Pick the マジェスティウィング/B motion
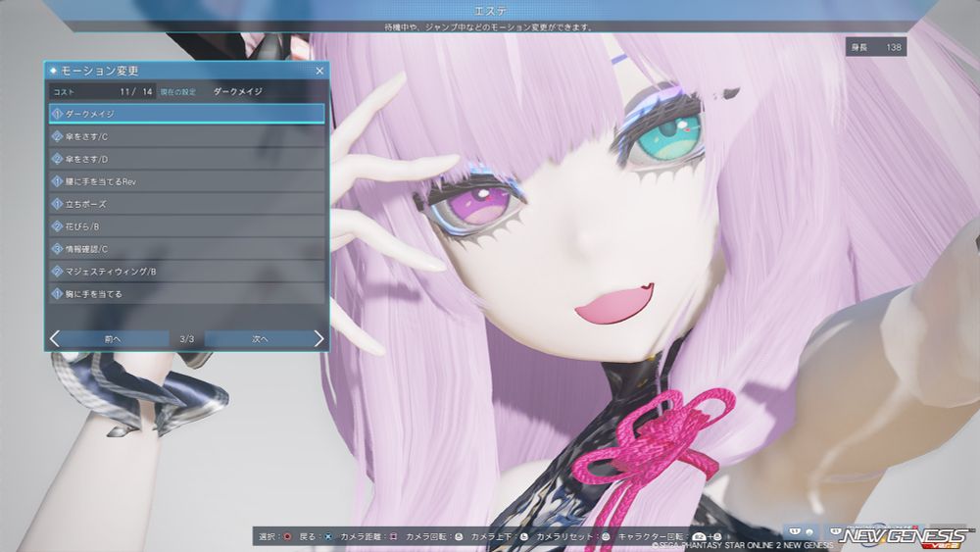This screenshot has width=980, height=552. point(187,272)
